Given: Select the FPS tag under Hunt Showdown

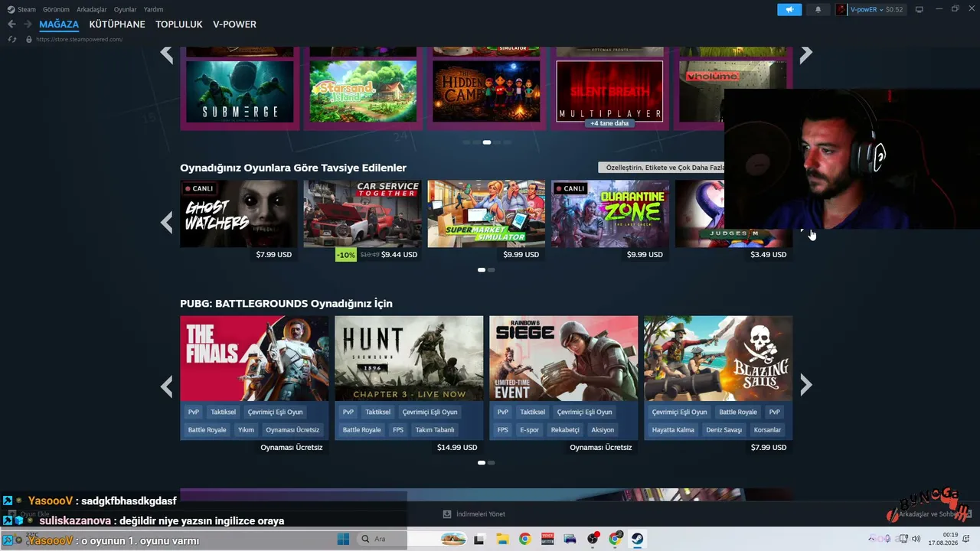Looking at the screenshot, I should pyautogui.click(x=398, y=430).
